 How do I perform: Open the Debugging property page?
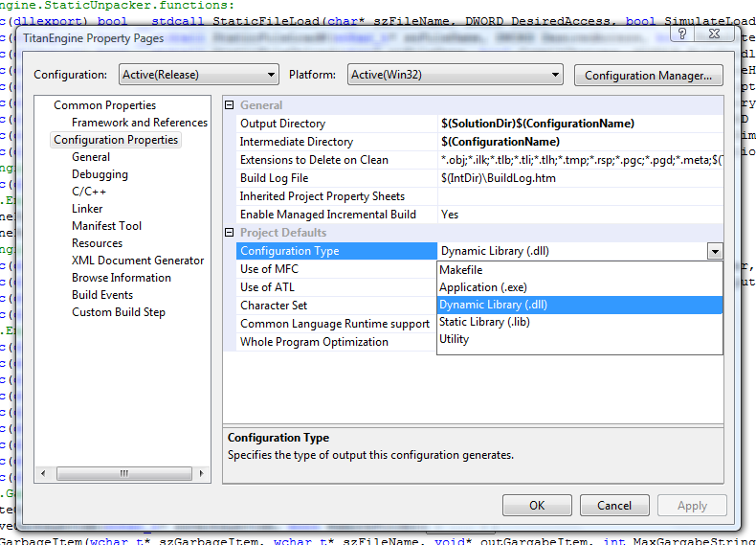pos(100,174)
